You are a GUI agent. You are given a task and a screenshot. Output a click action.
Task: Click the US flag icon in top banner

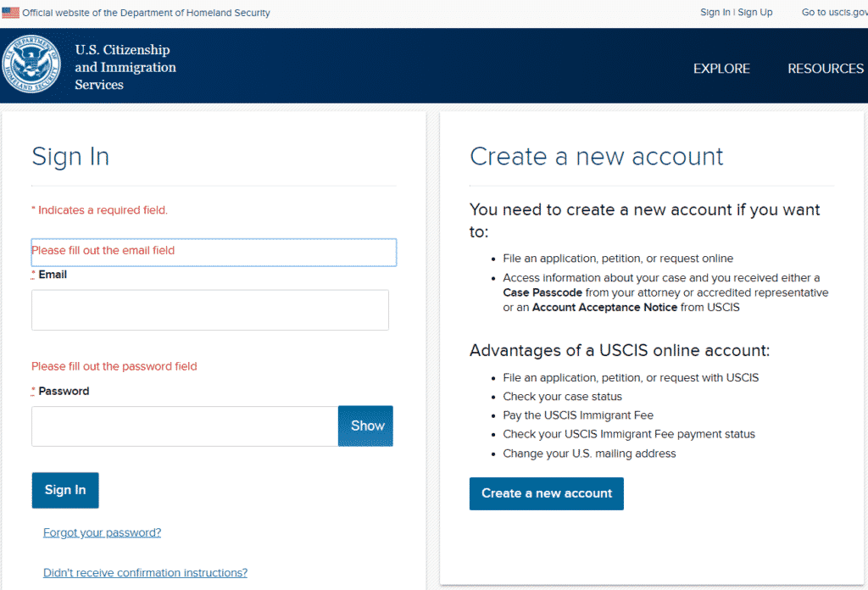(x=10, y=12)
